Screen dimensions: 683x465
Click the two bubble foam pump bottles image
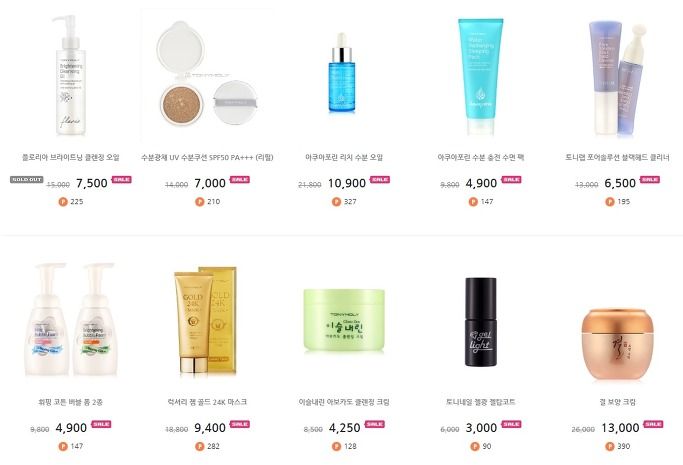[71, 320]
